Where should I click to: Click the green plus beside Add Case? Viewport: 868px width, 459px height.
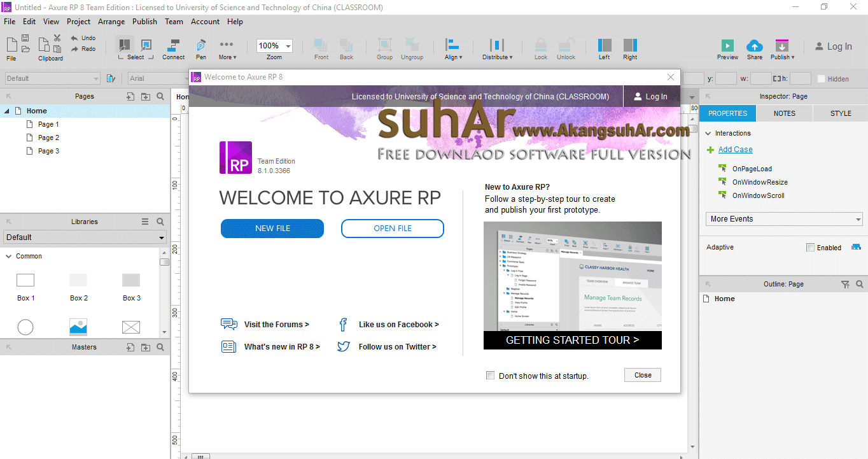pos(711,150)
